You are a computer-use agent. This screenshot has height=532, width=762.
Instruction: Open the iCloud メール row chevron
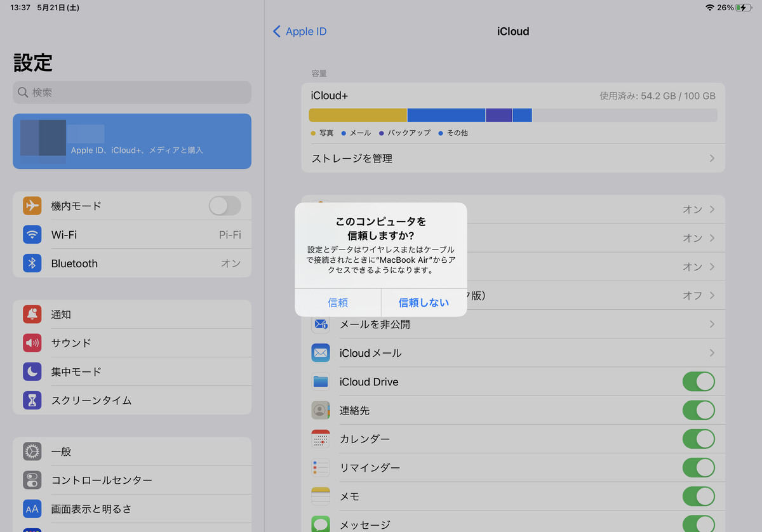click(x=712, y=353)
